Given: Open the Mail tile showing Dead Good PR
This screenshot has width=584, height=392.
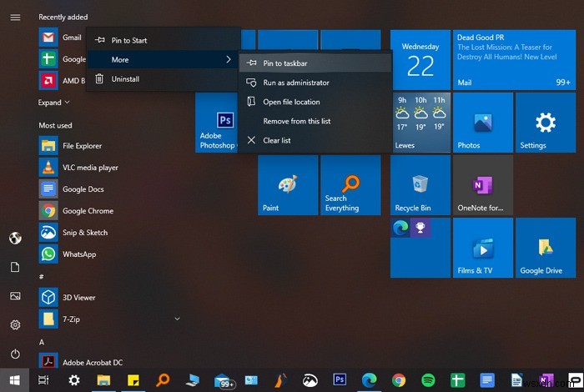Looking at the screenshot, I should [x=515, y=60].
